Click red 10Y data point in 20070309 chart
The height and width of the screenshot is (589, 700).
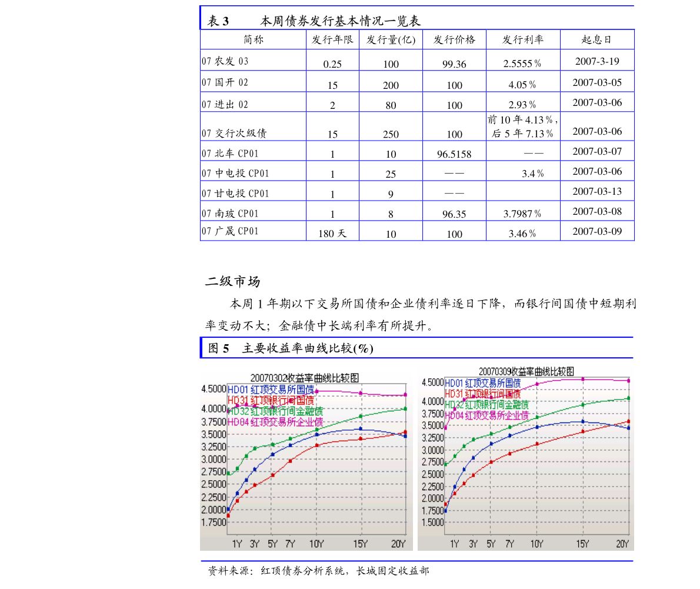click(537, 444)
